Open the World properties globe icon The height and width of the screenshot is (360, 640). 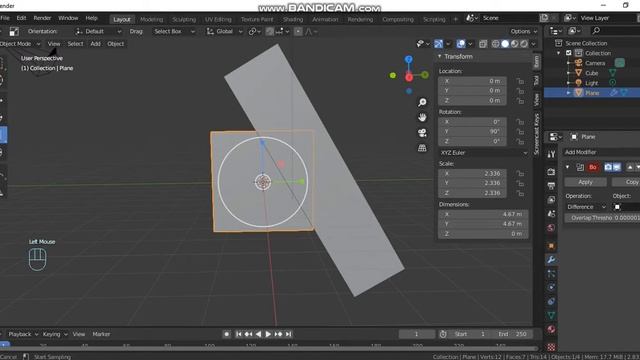click(551, 228)
